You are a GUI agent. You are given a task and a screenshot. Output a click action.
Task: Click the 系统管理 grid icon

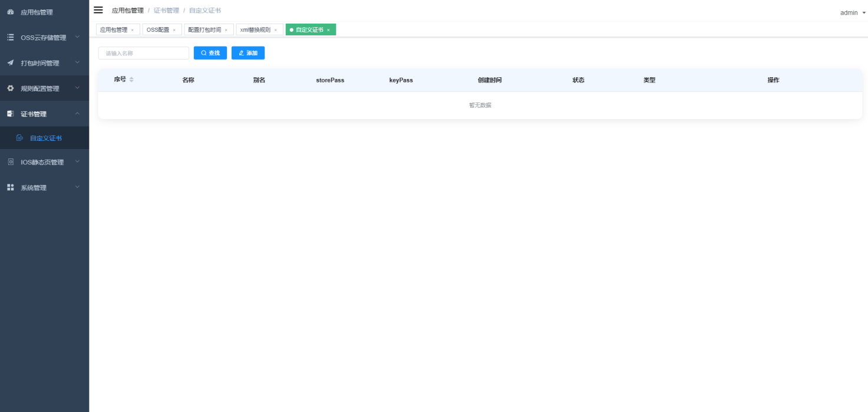click(x=10, y=187)
